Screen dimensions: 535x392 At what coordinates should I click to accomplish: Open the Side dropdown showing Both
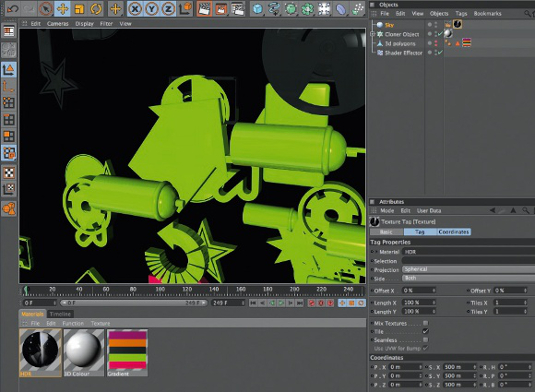coord(468,278)
